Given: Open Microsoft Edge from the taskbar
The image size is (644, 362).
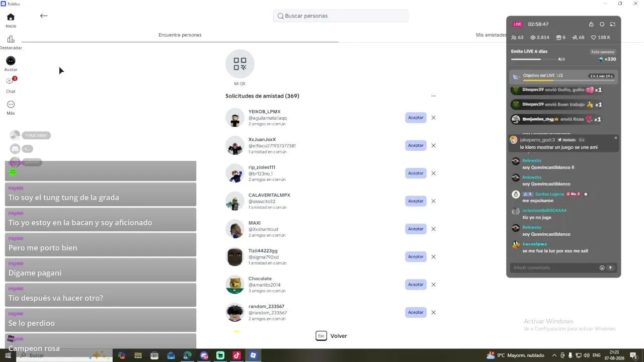Looking at the screenshot, I should coord(187,355).
